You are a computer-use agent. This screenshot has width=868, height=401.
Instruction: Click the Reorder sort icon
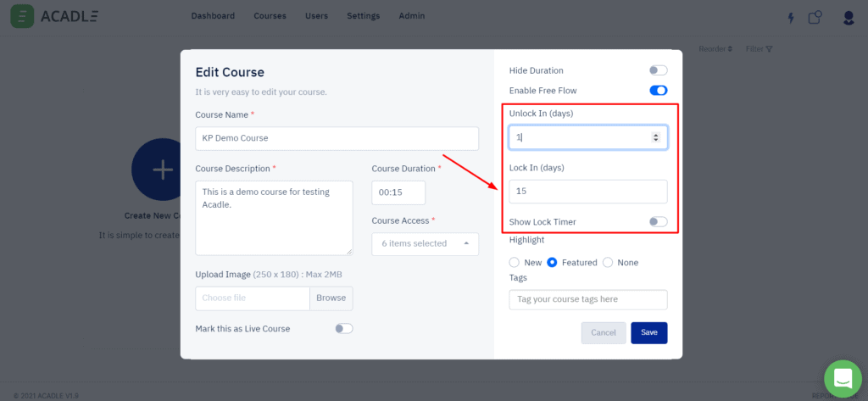pos(730,49)
